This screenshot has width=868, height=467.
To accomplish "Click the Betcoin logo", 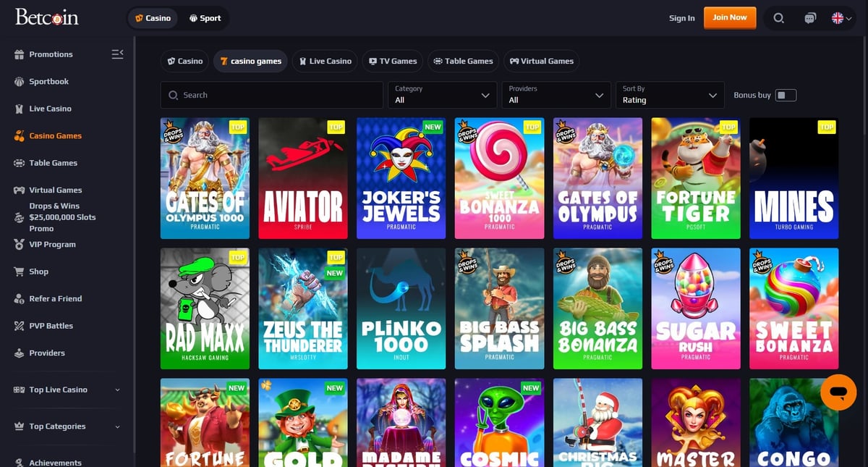I will coord(47,17).
